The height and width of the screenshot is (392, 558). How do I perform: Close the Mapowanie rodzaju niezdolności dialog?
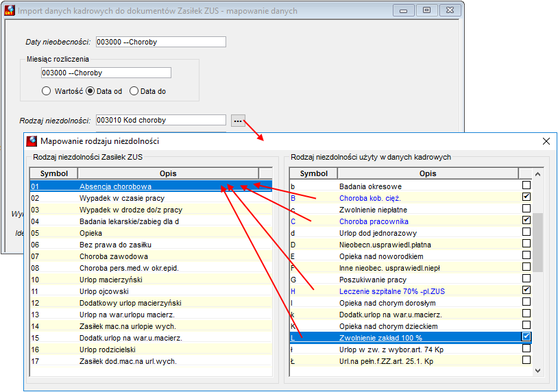546,141
